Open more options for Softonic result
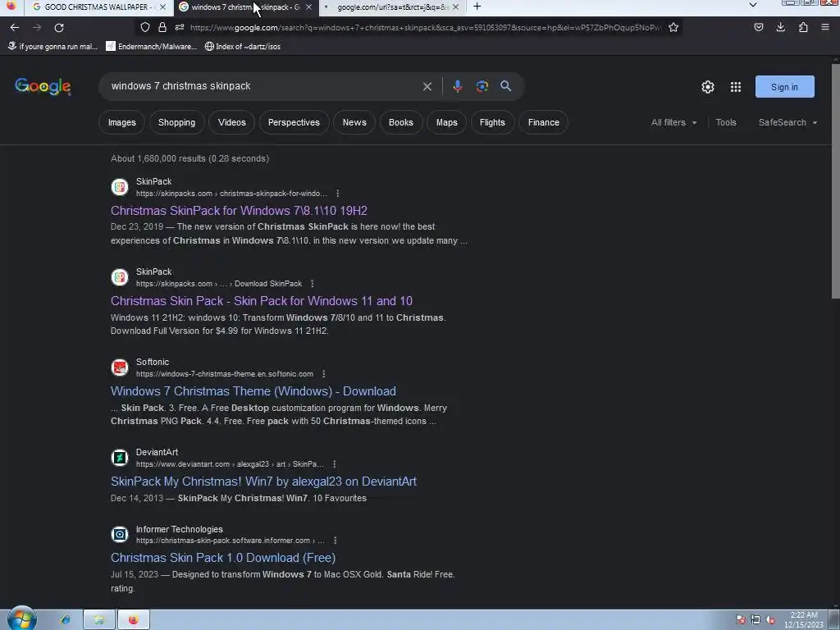840x630 pixels. pos(323,374)
